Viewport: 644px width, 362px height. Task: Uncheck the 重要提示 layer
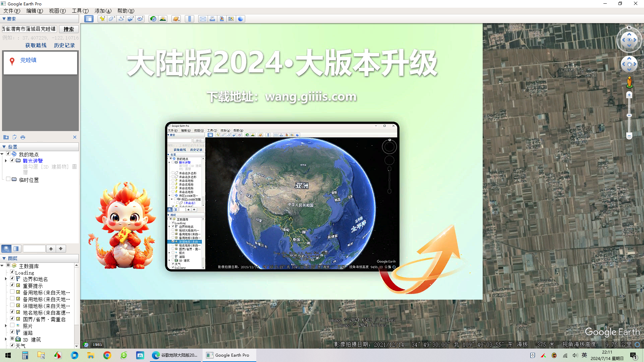click(12, 285)
